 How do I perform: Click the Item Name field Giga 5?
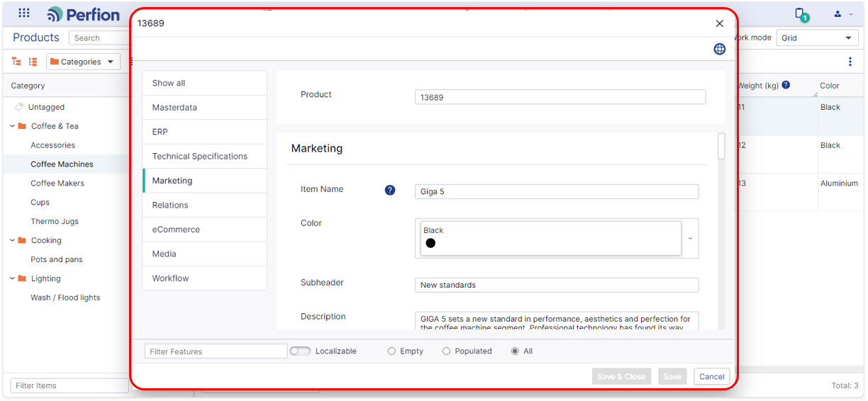coord(557,191)
